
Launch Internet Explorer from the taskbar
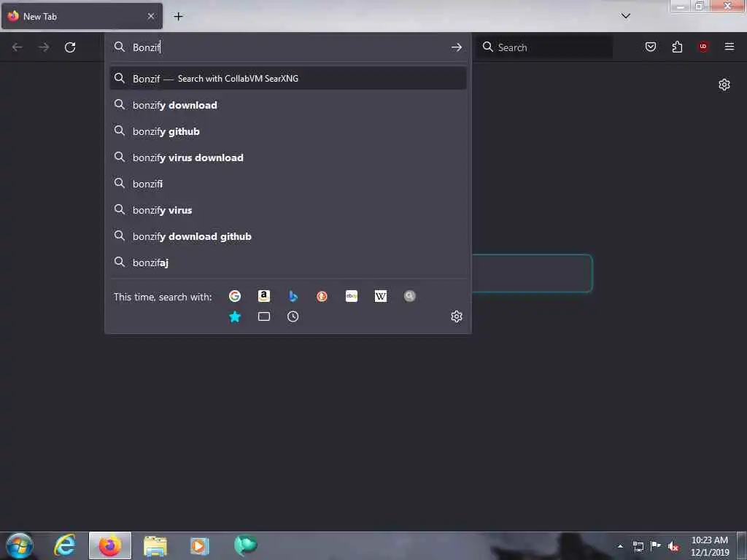click(x=64, y=545)
